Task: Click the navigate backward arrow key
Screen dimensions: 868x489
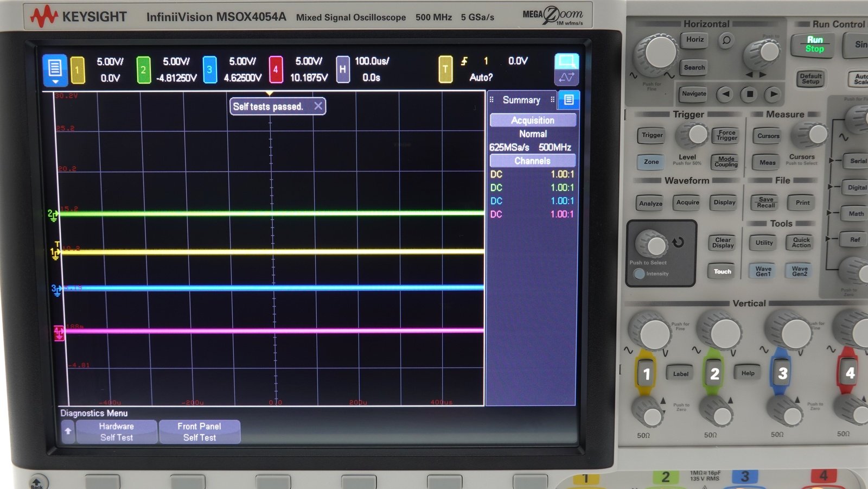Action: pyautogui.click(x=725, y=94)
